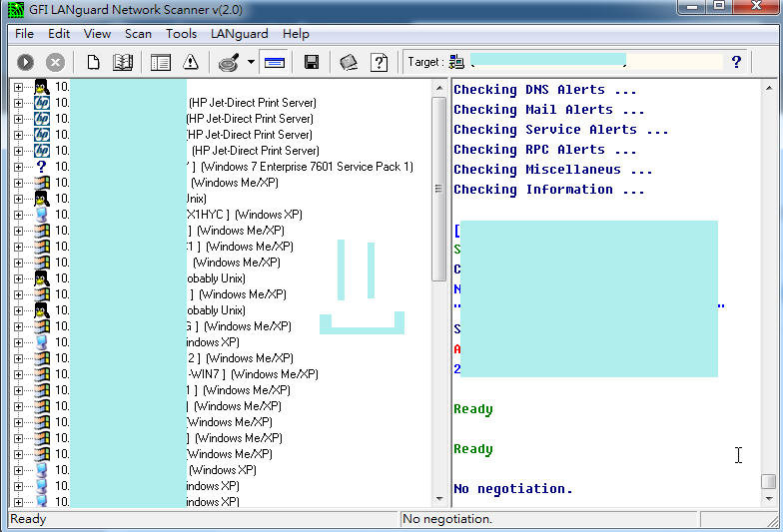Click the list pane layout toolbar icon
The image size is (783, 532).
(x=161, y=62)
